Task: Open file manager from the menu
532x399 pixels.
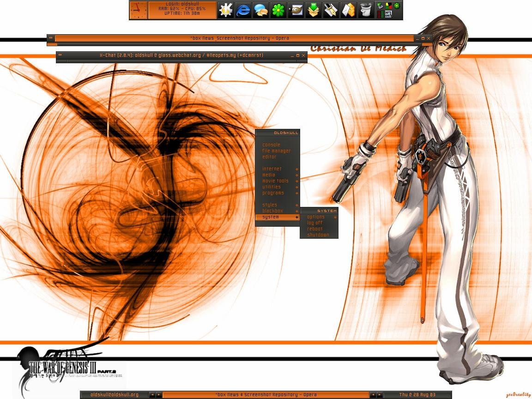Action: [277, 151]
